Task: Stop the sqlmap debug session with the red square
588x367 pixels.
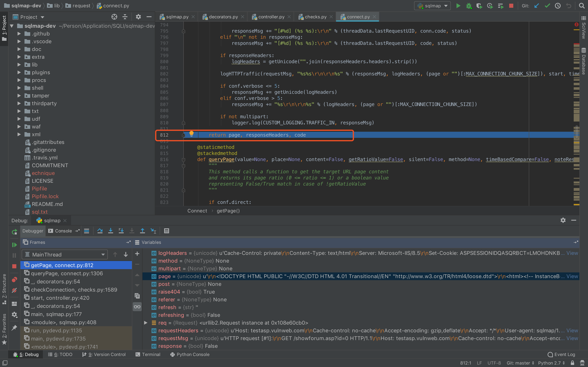Action: [x=511, y=6]
